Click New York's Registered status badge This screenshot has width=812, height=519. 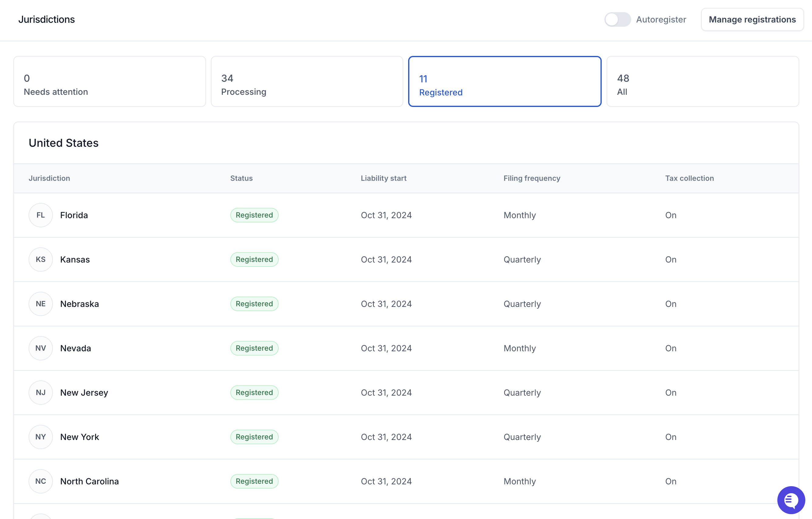pos(254,437)
